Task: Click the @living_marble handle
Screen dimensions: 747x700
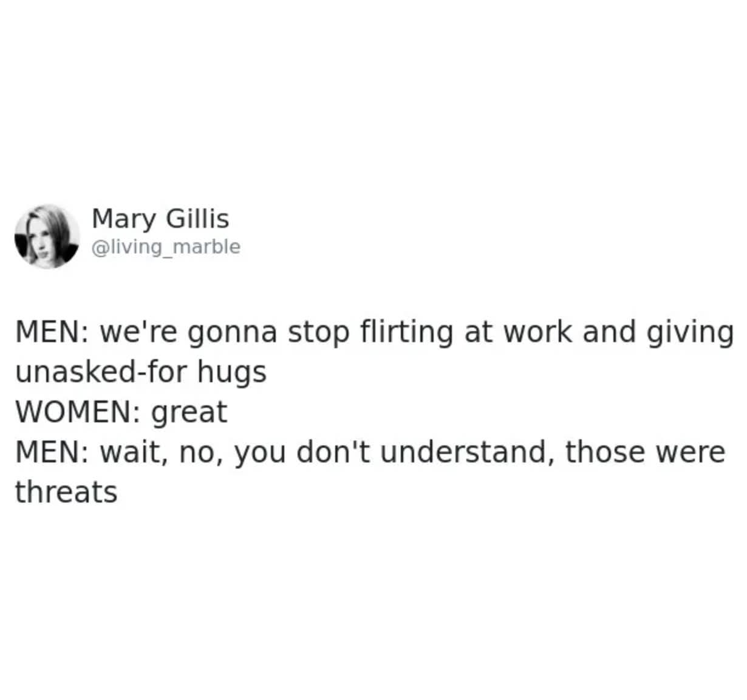Action: (166, 247)
